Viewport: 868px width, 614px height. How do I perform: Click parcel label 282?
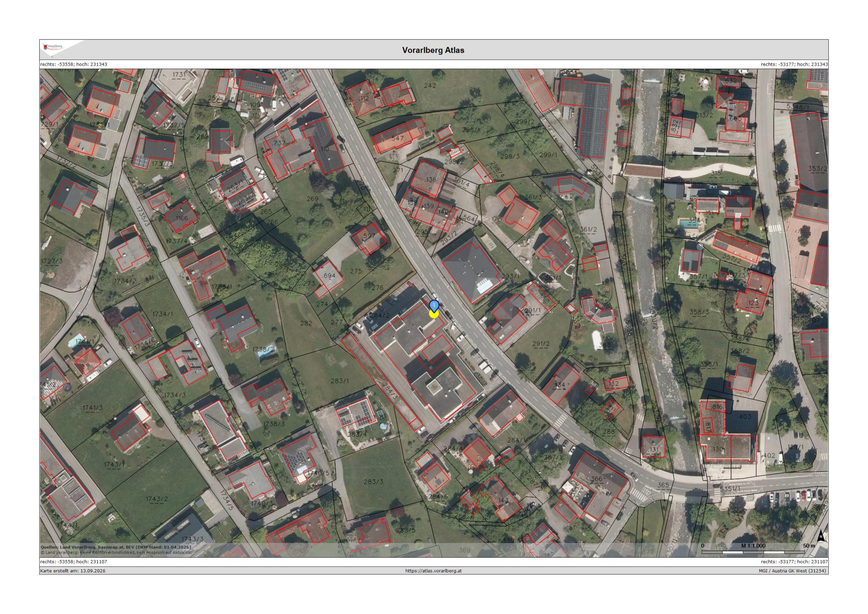306,323
